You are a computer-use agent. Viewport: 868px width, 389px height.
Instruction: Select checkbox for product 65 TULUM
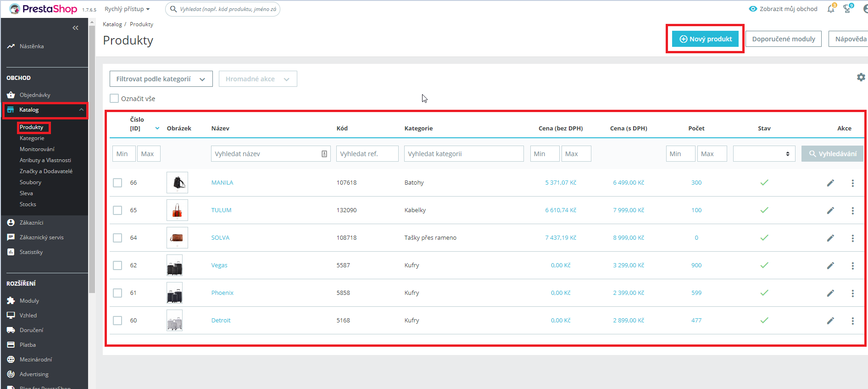(117, 210)
